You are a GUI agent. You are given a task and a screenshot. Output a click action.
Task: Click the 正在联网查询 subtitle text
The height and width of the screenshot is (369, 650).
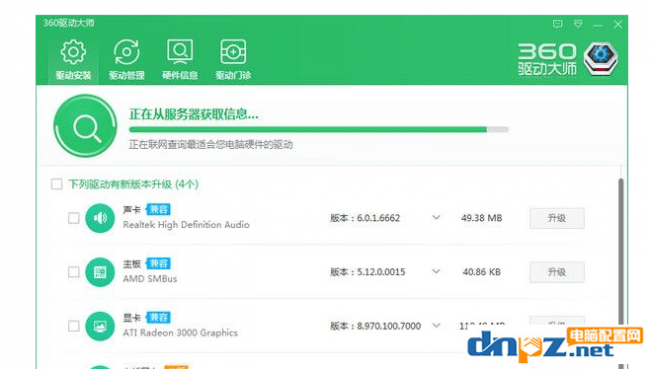(x=211, y=145)
